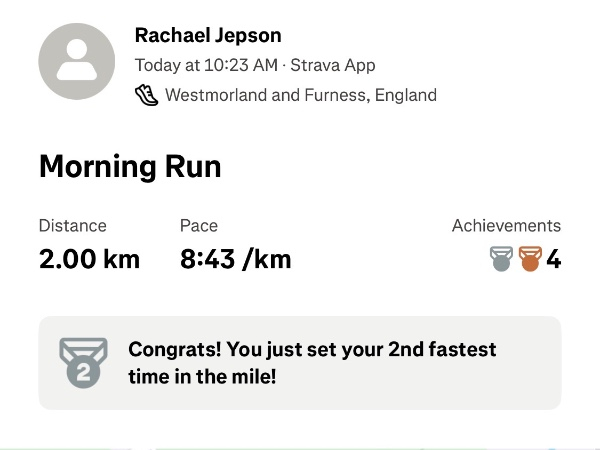The height and width of the screenshot is (450, 600).
Task: Open the Morning Run activity title
Action: [x=130, y=166]
